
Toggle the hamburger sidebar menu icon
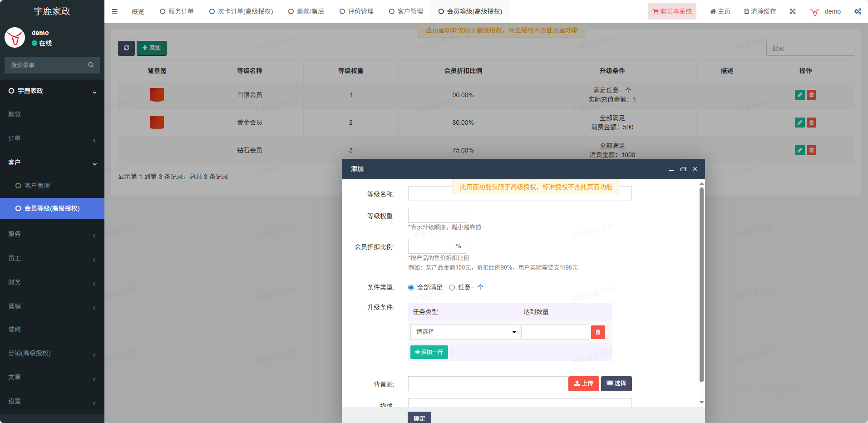pyautogui.click(x=115, y=11)
